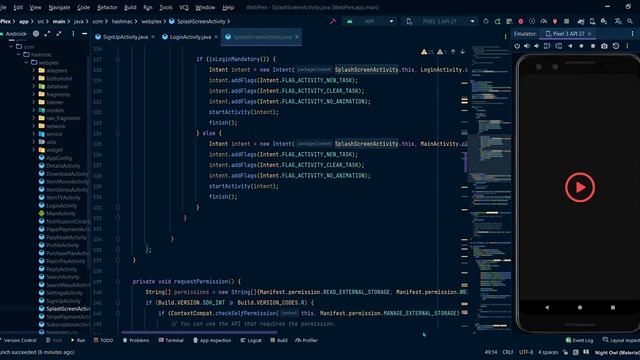
Task: Expand the models folder
Action: [34, 110]
